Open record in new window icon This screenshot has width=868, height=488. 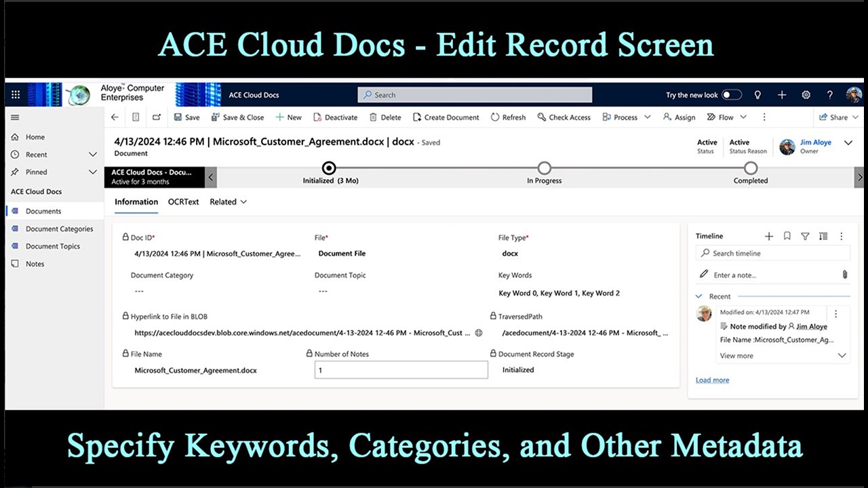(157, 117)
